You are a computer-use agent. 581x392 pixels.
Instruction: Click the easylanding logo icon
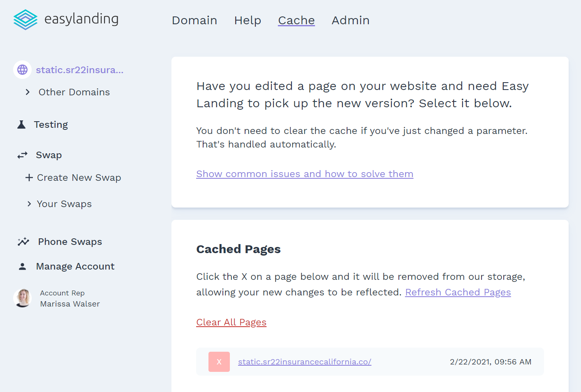(25, 20)
